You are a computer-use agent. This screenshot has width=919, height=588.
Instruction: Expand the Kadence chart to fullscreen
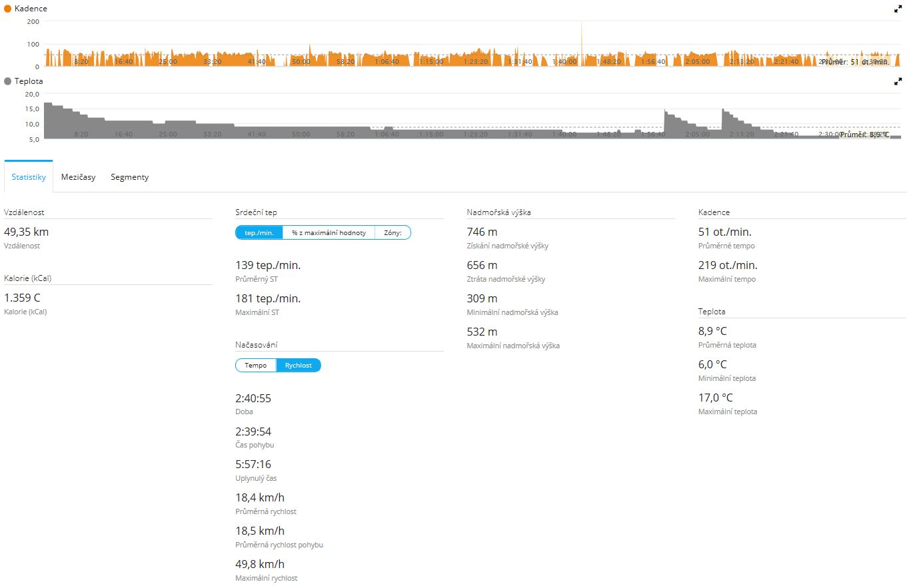(898, 9)
